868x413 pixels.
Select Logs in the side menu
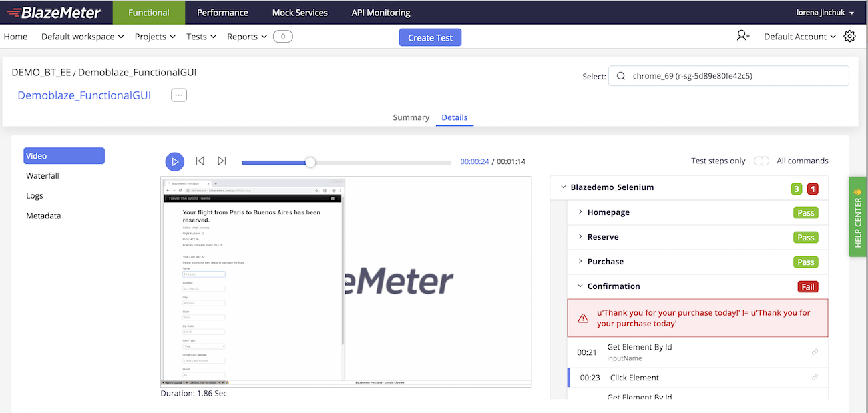click(35, 196)
